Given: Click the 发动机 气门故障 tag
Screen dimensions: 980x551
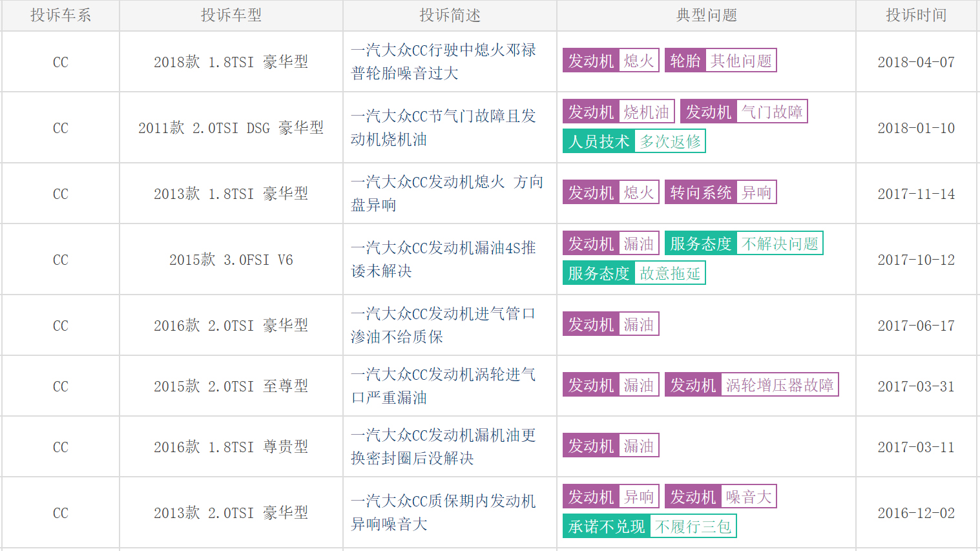Looking at the screenshot, I should point(744,112).
